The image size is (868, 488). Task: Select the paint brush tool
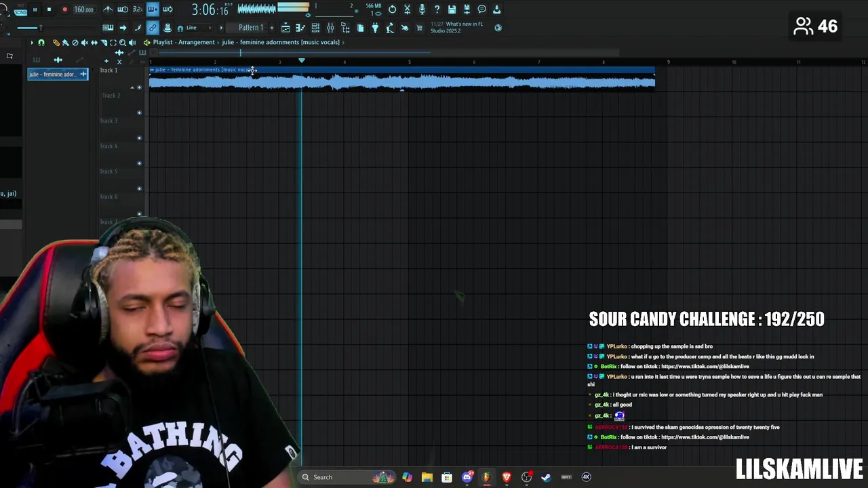click(66, 42)
